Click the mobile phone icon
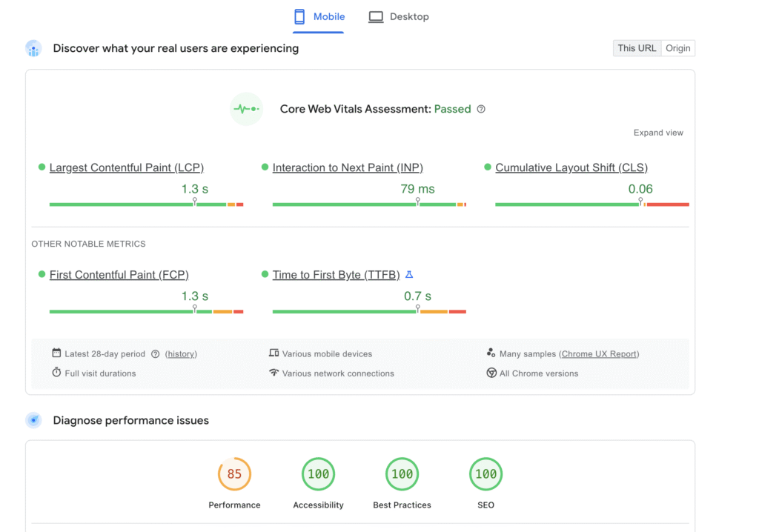Screen dimensions: 759x532 pos(299,17)
